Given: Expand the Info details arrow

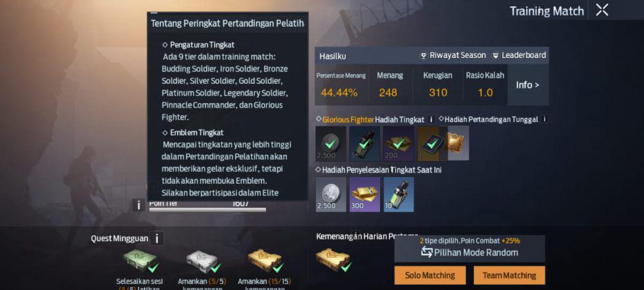Looking at the screenshot, I should [528, 85].
